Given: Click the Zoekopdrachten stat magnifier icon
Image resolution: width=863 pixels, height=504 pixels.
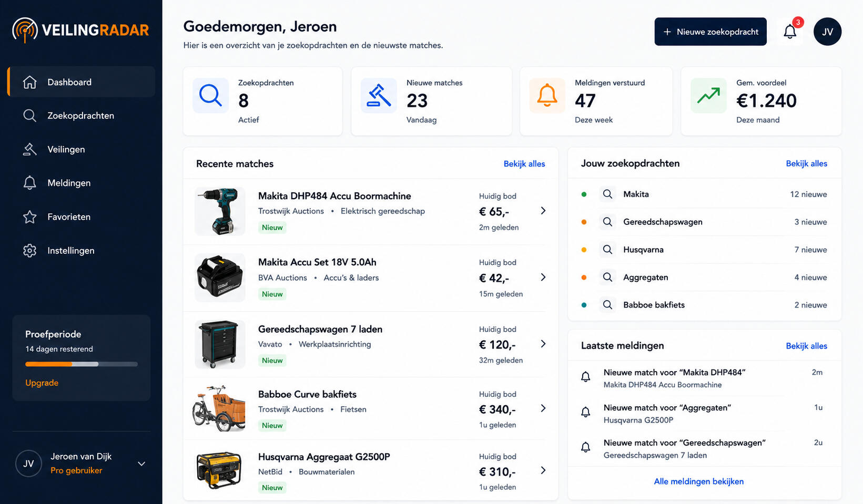Looking at the screenshot, I should coord(210,96).
